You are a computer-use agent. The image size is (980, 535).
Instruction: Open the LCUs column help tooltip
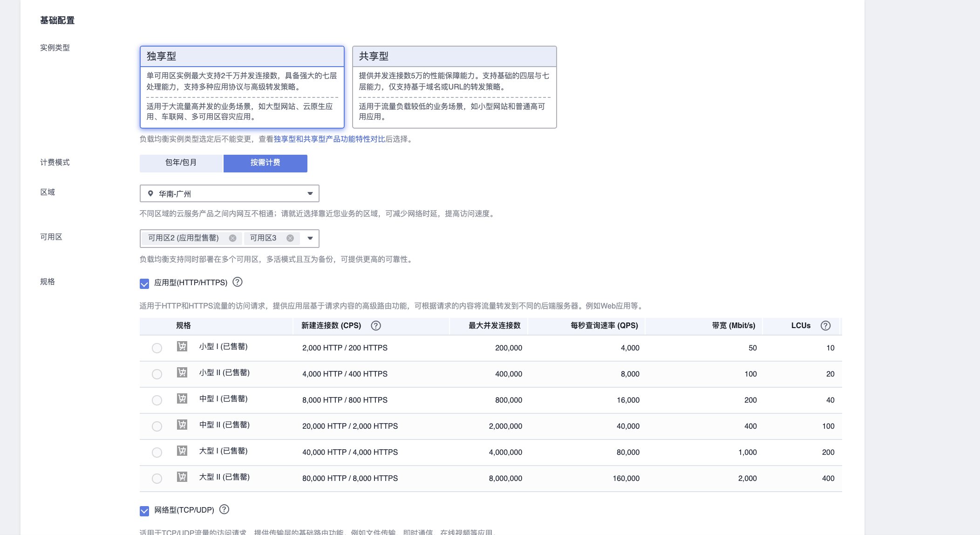826,326
